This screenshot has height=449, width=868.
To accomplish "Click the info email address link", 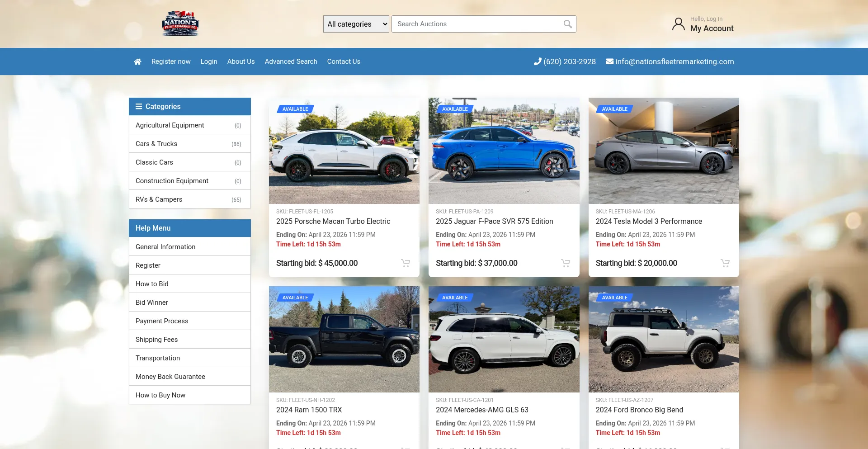I will pos(670,61).
